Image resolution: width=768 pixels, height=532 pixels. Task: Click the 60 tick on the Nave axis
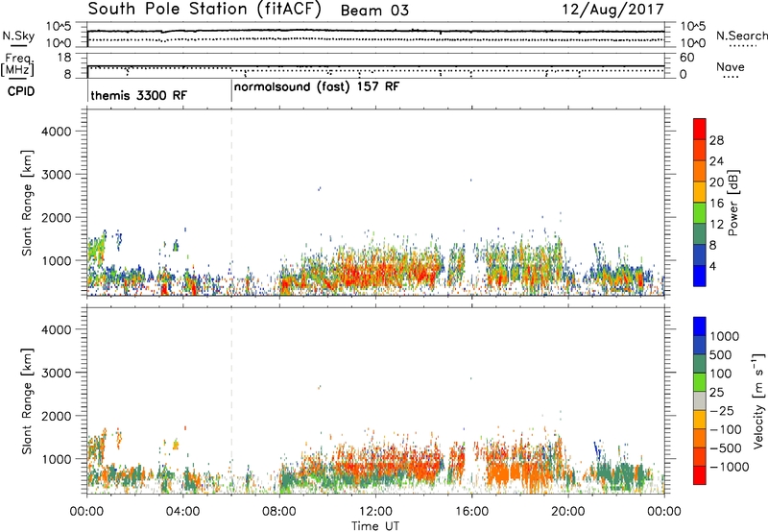(x=687, y=58)
